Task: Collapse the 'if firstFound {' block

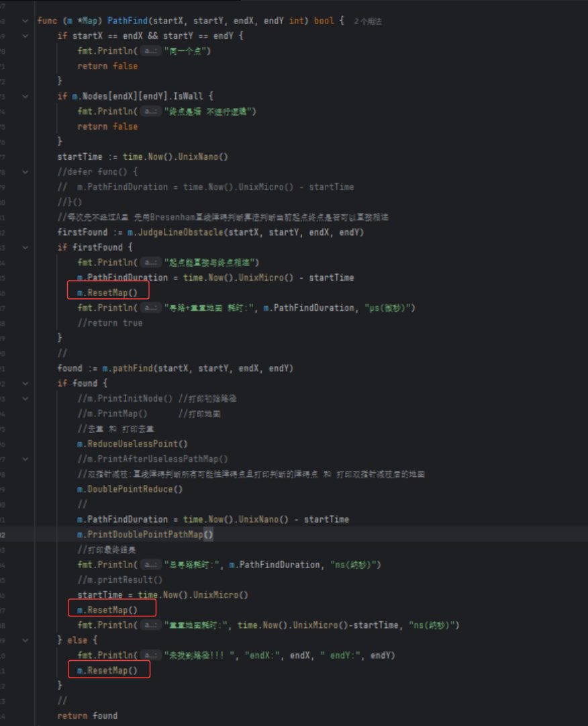Action: click(26, 247)
